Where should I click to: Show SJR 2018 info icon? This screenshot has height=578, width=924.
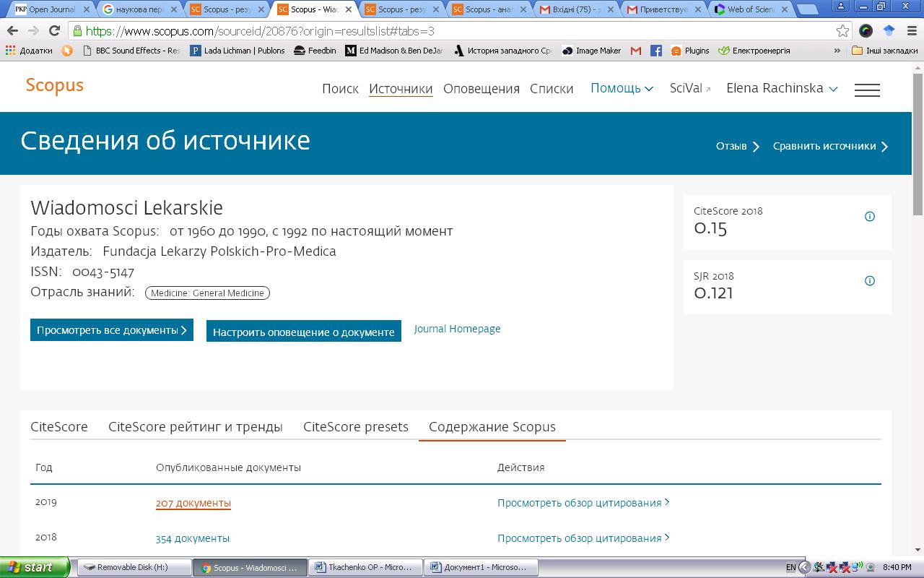[x=870, y=281]
